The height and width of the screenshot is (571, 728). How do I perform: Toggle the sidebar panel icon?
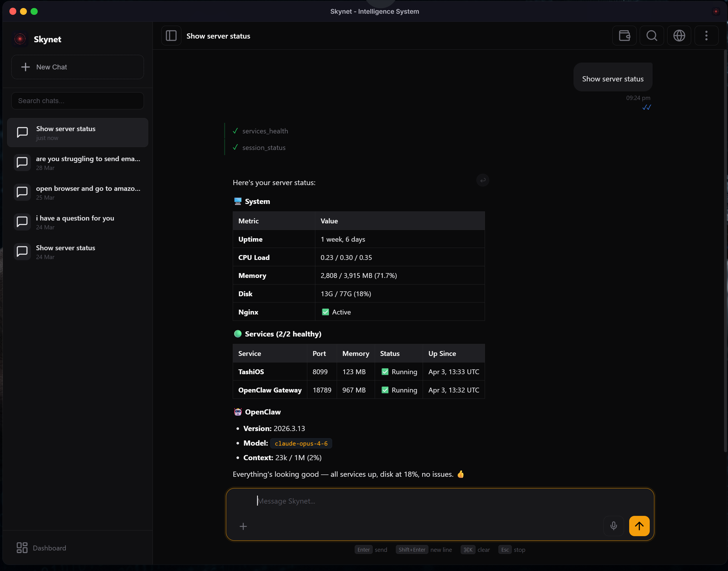point(171,36)
